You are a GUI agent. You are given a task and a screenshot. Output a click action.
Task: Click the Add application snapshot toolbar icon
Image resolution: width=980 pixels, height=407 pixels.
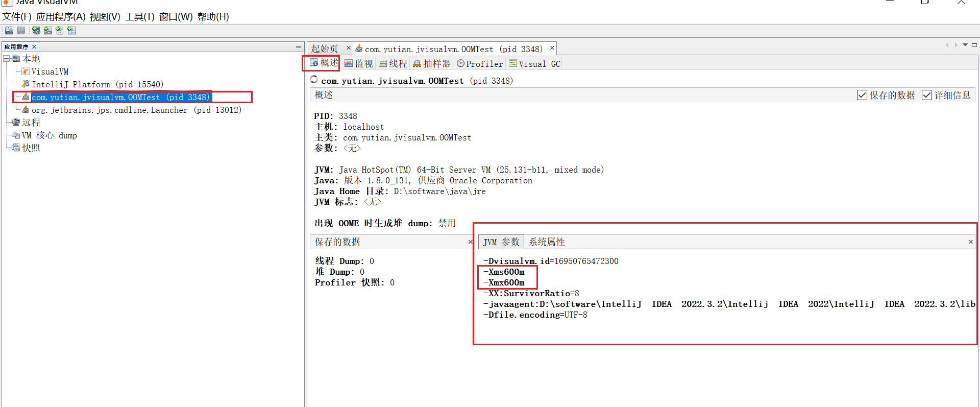(71, 31)
